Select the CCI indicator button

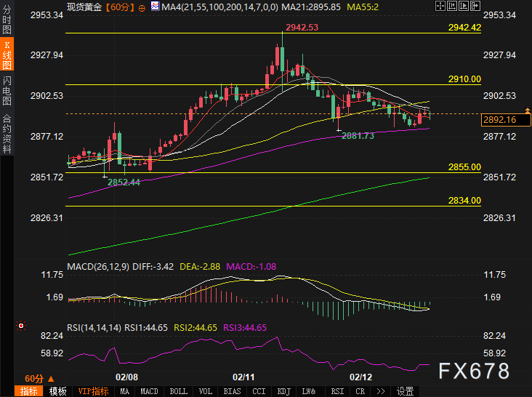click(x=259, y=391)
